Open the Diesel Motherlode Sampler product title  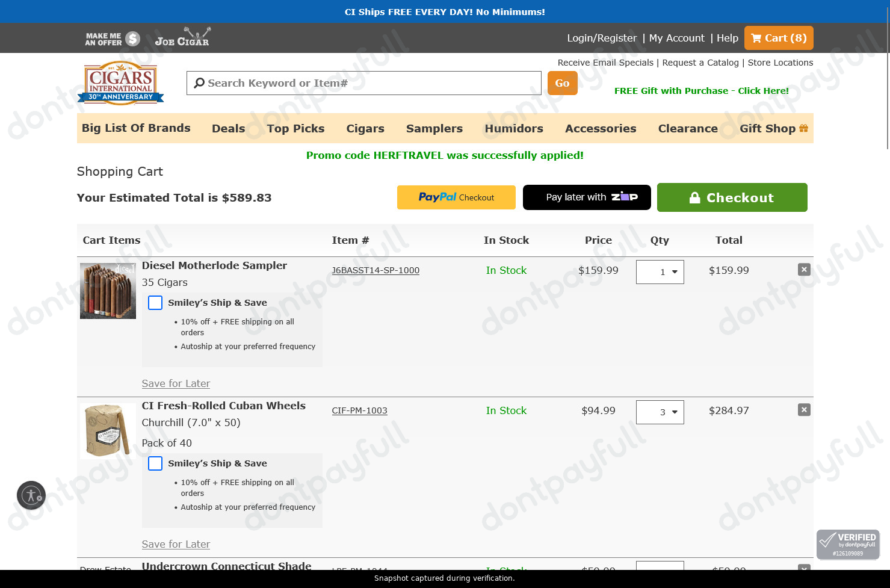coord(214,265)
